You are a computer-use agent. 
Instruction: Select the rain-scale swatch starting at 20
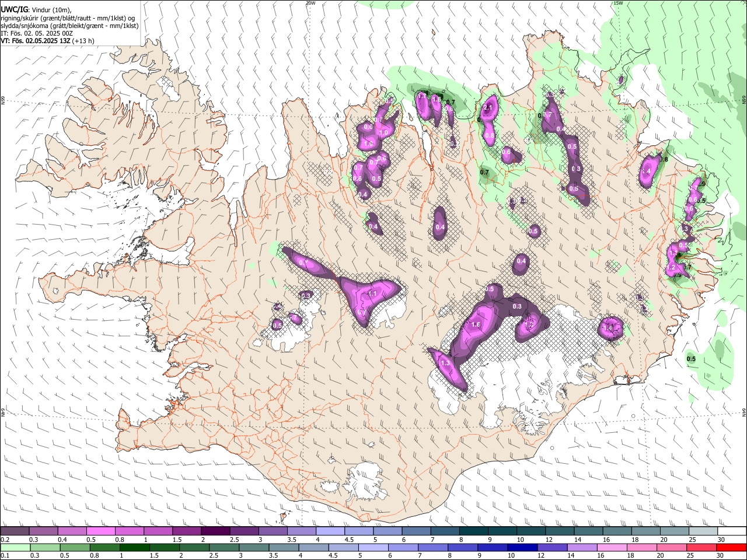click(672, 547)
